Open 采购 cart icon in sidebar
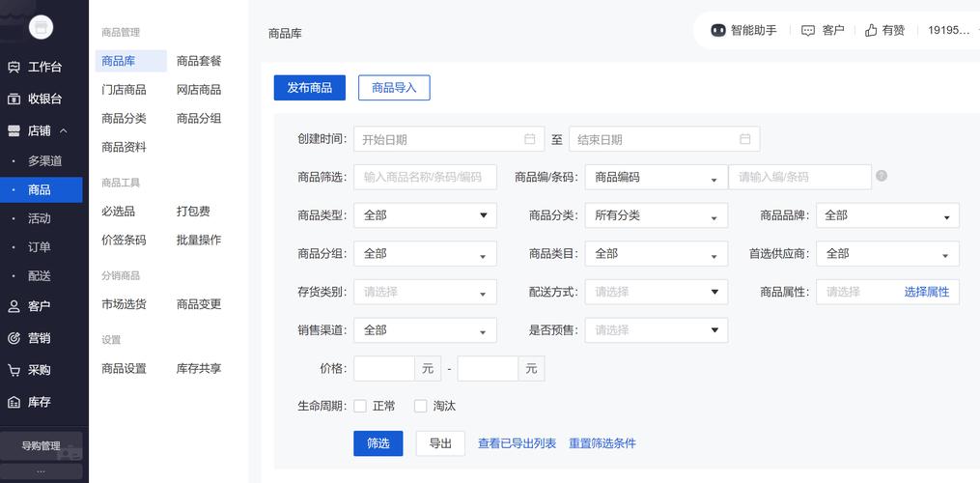The height and width of the screenshot is (483, 980). pos(14,370)
